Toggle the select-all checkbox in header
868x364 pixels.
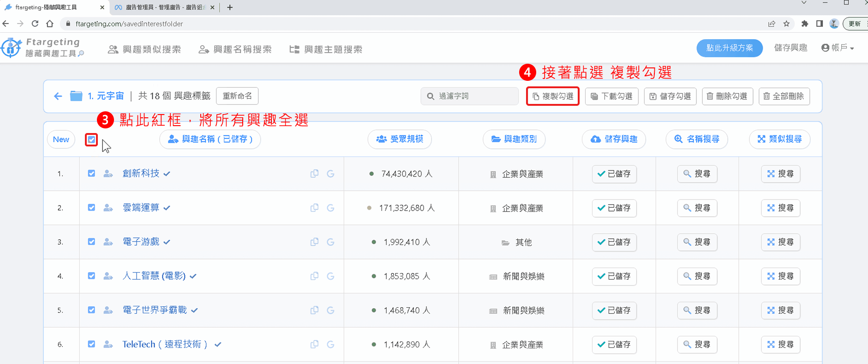coord(91,140)
